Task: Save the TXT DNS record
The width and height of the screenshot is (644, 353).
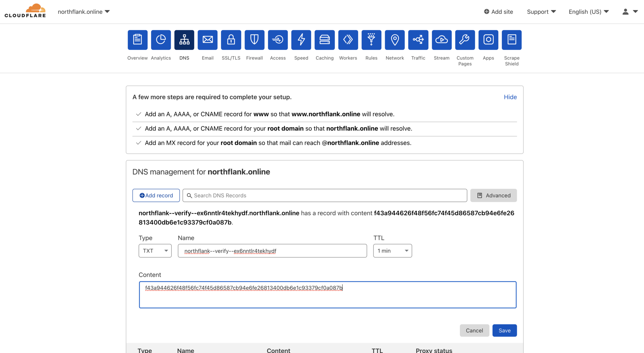Action: [504, 331]
